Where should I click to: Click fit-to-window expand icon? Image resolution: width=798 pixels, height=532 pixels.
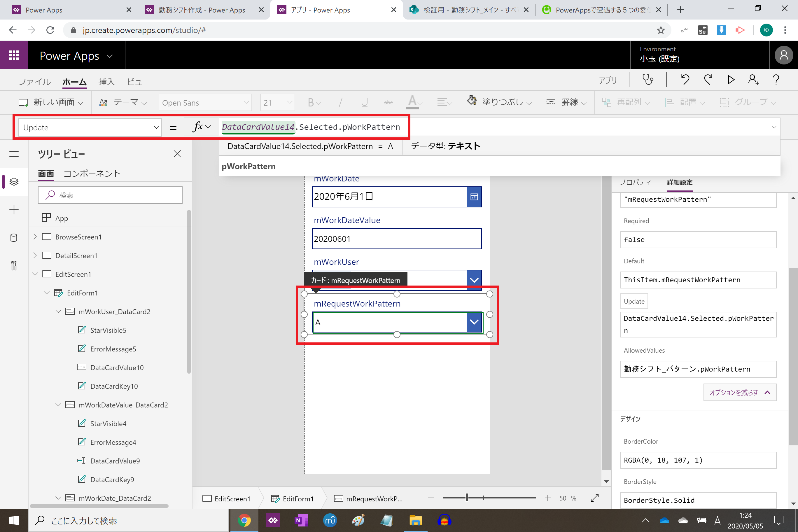[594, 498]
